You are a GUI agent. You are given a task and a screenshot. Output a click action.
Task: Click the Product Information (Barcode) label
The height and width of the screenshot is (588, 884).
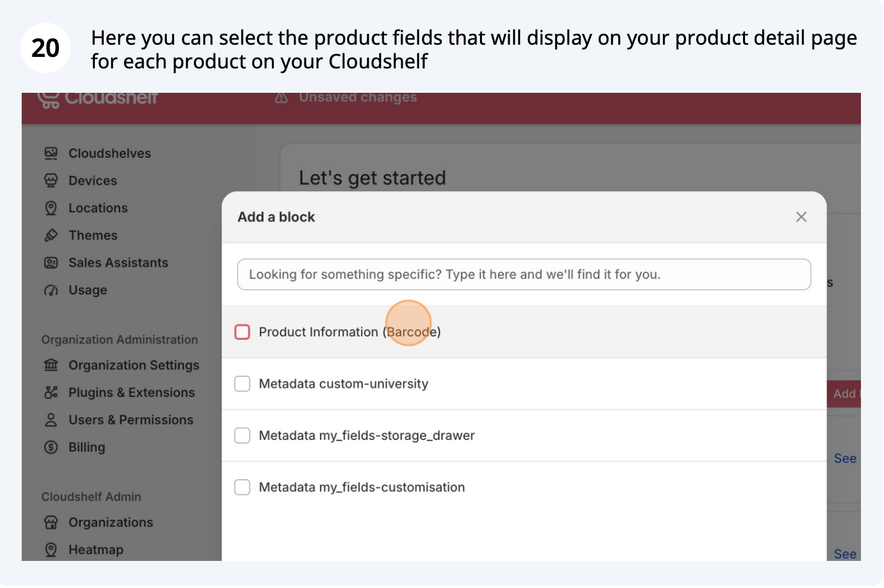tap(350, 332)
